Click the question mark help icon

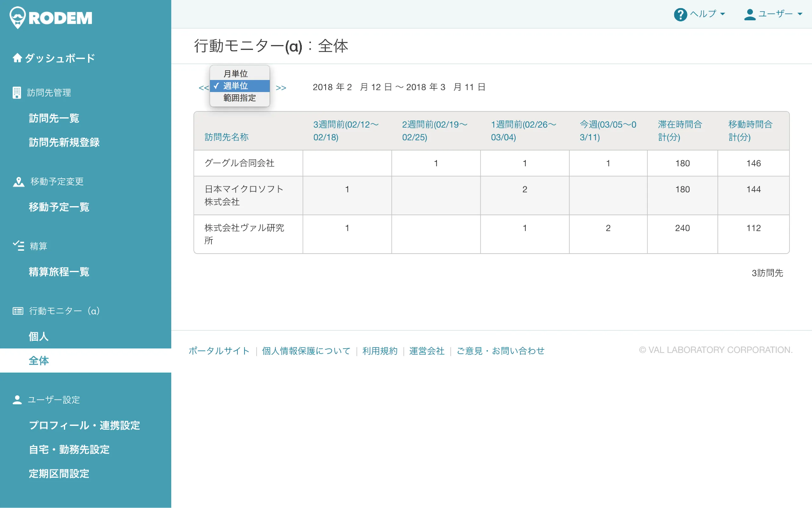(x=680, y=15)
